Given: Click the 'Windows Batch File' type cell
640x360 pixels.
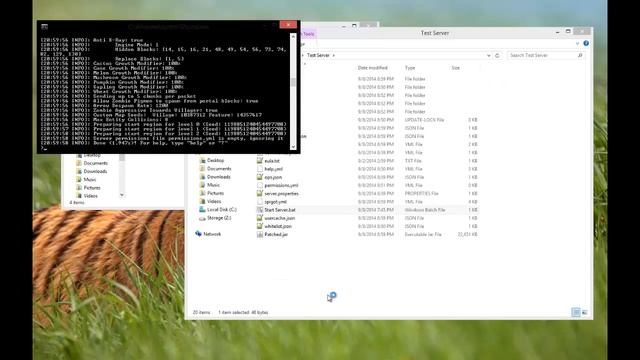Looking at the screenshot, I should point(425,210).
